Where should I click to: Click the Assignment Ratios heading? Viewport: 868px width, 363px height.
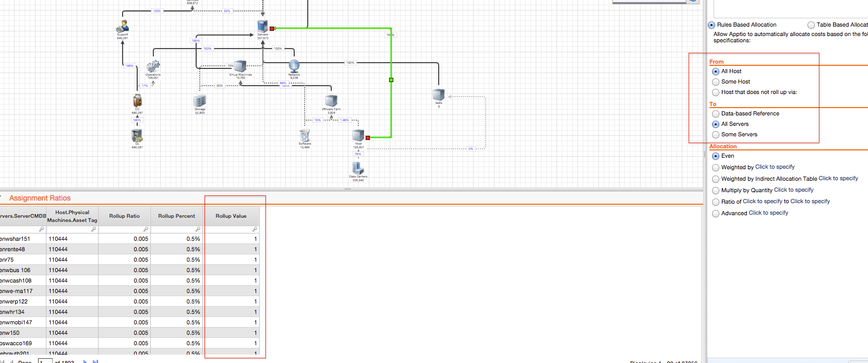pyautogui.click(x=40, y=198)
